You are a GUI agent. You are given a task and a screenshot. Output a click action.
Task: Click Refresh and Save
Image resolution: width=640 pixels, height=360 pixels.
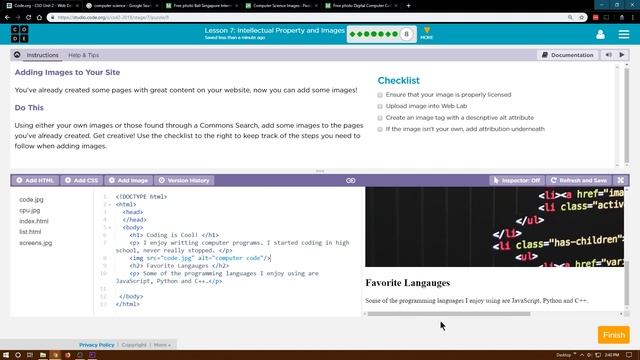point(579,180)
